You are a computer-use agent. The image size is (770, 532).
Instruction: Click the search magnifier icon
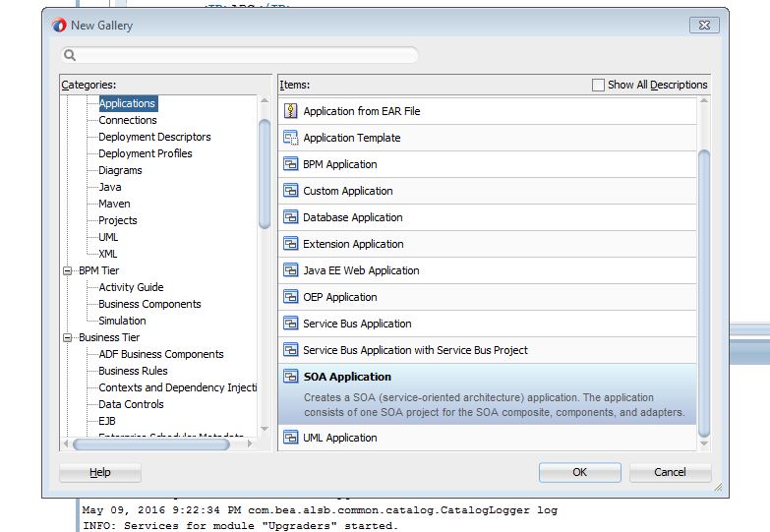[x=70, y=55]
